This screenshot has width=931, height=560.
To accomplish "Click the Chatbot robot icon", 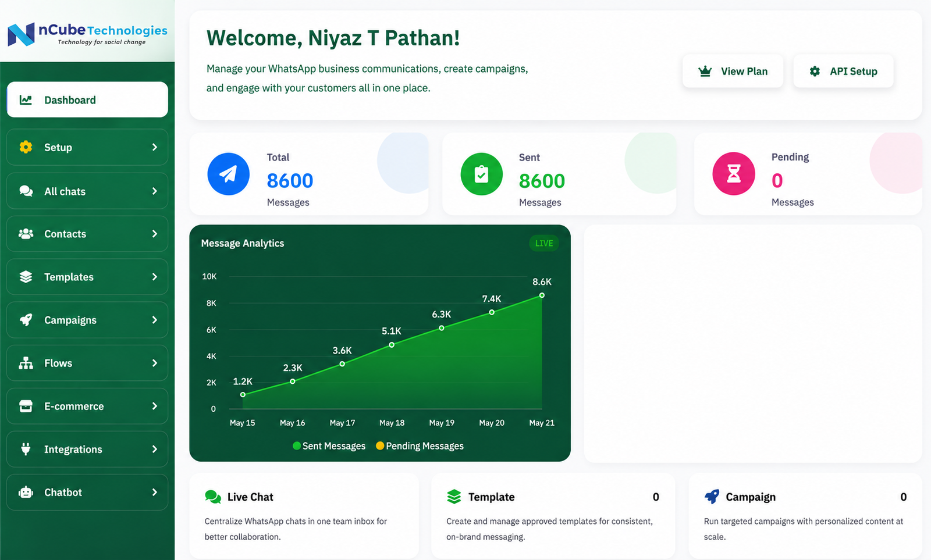I will tap(26, 492).
